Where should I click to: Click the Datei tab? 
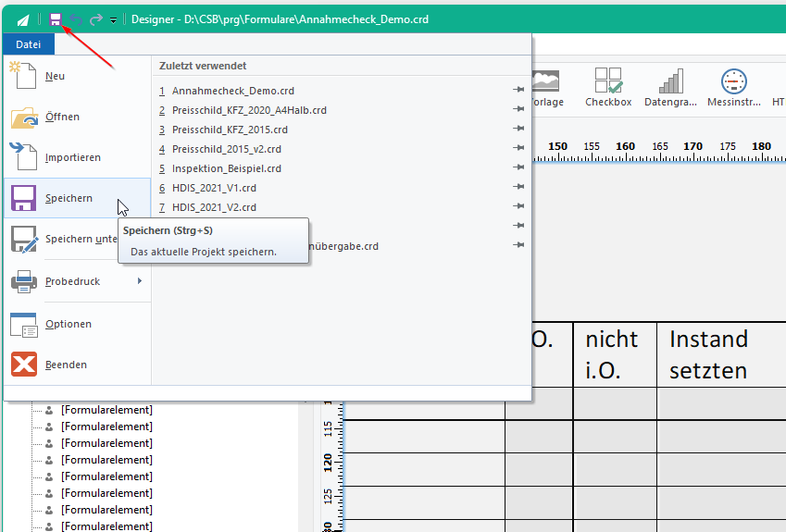[x=28, y=44]
